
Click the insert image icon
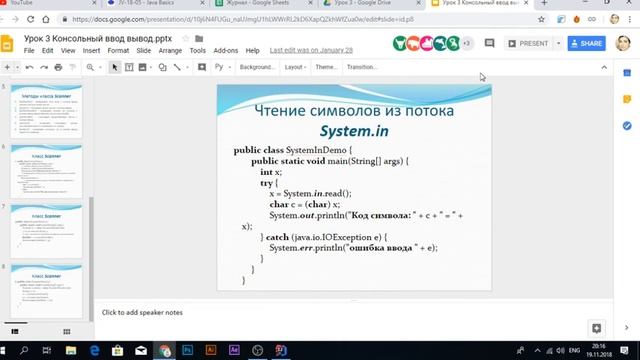pyautogui.click(x=142, y=67)
